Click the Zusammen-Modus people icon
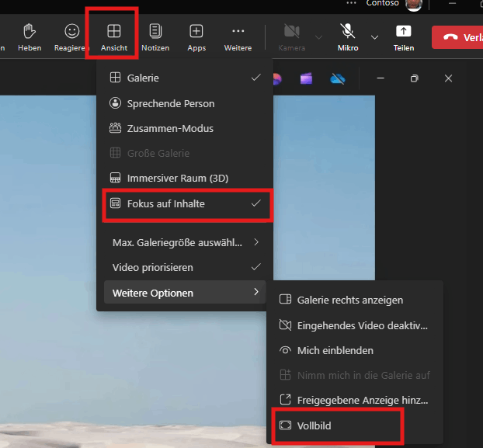The image size is (483, 448). point(115,128)
